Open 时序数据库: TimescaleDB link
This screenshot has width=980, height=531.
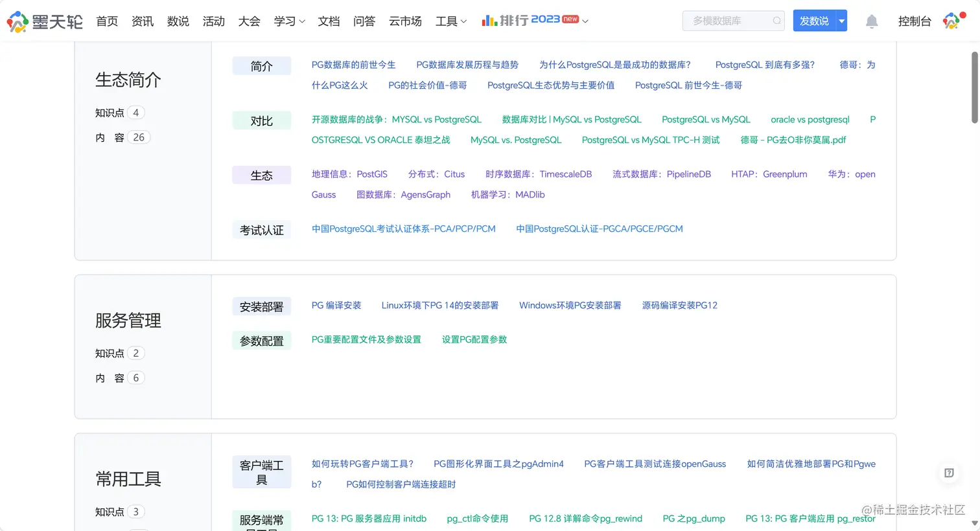[x=539, y=174]
